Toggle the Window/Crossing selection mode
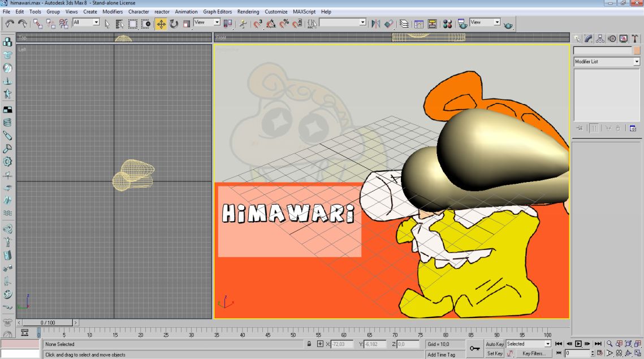Screen dimensions: 644x359 [146, 24]
